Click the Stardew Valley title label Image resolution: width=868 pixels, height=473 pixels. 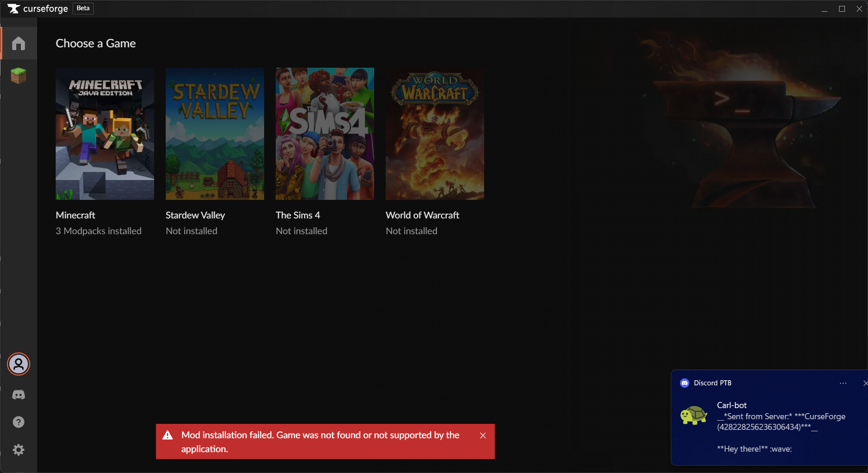pyautogui.click(x=195, y=215)
